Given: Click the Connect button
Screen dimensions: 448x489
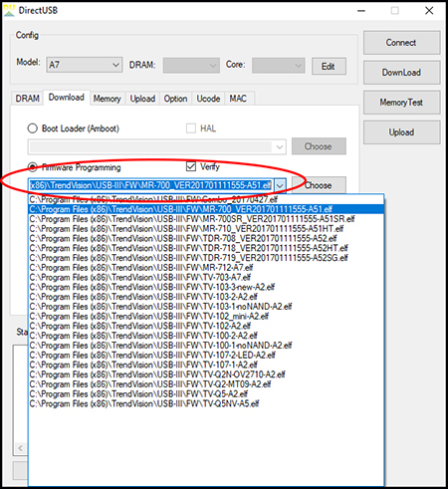Looking at the screenshot, I should tap(401, 43).
